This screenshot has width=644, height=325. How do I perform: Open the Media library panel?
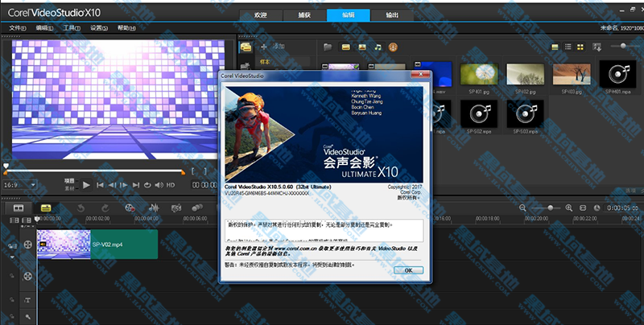coord(246,47)
